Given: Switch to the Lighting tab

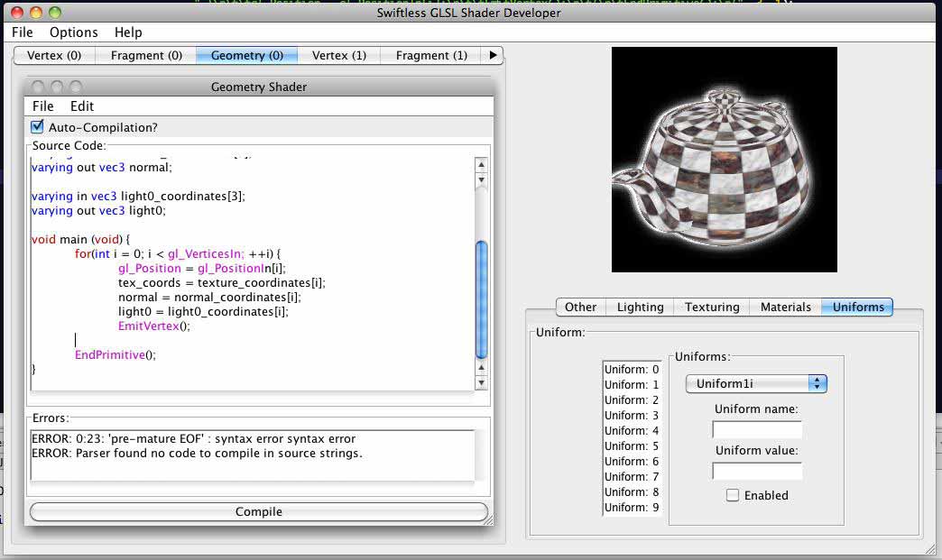Looking at the screenshot, I should click(x=640, y=308).
